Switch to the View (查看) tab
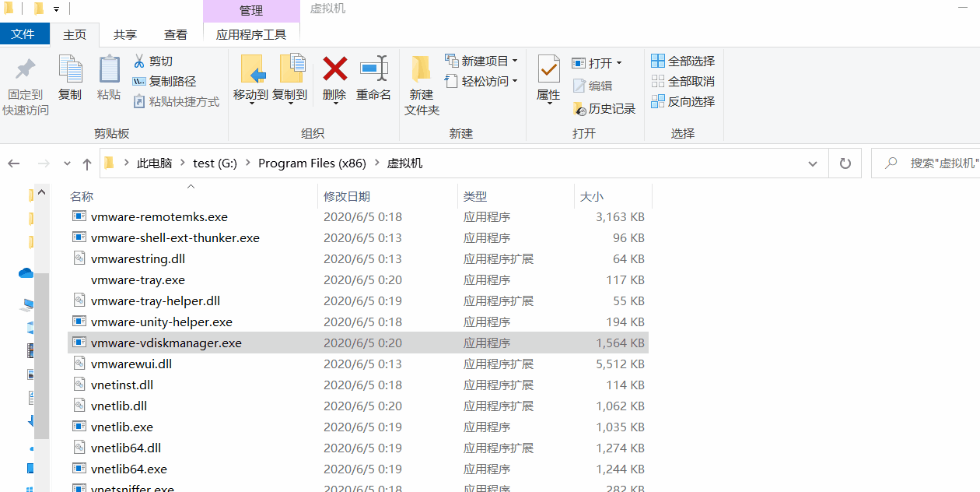 pyautogui.click(x=176, y=34)
